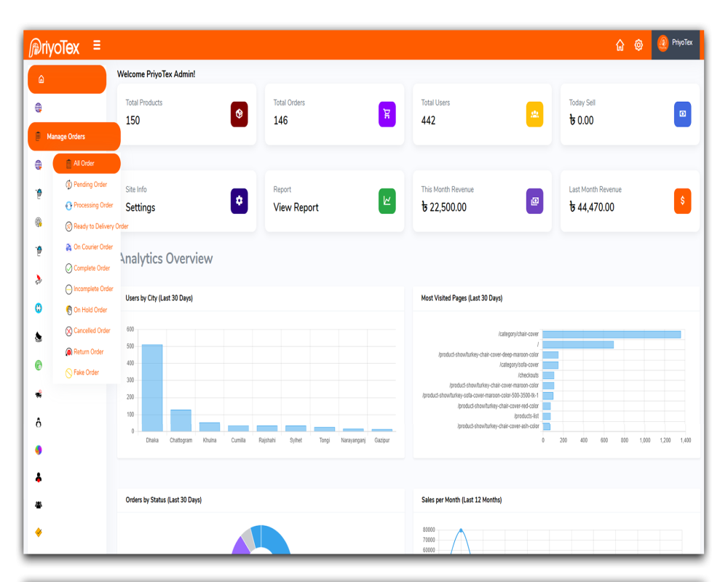728x582 pixels.
Task: Click the purple cart icon on Total Orders card
Action: [387, 114]
